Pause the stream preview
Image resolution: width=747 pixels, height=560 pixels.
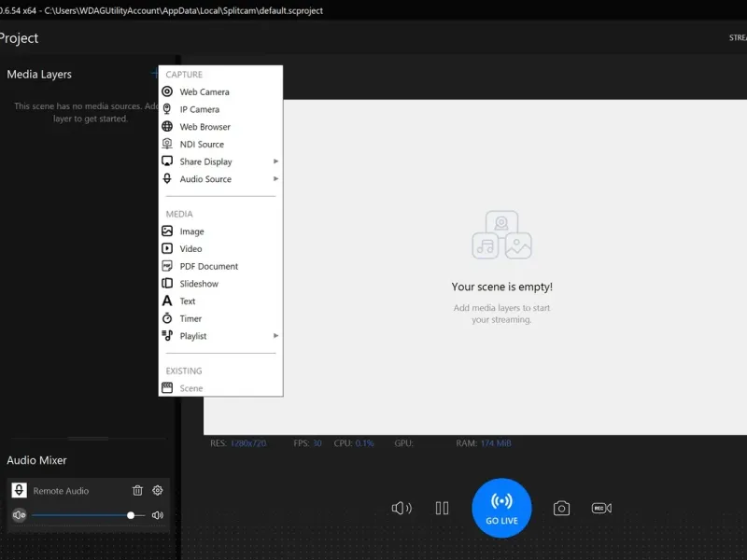[442, 508]
